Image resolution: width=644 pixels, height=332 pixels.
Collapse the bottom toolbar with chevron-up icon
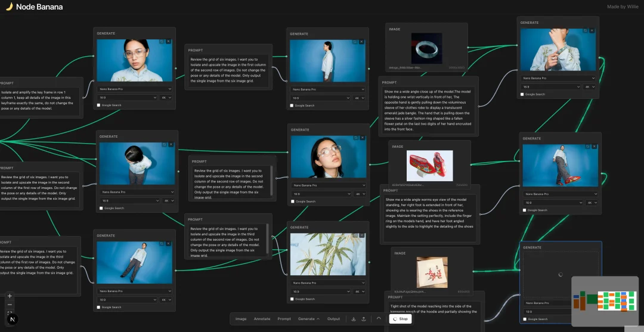[x=378, y=318]
